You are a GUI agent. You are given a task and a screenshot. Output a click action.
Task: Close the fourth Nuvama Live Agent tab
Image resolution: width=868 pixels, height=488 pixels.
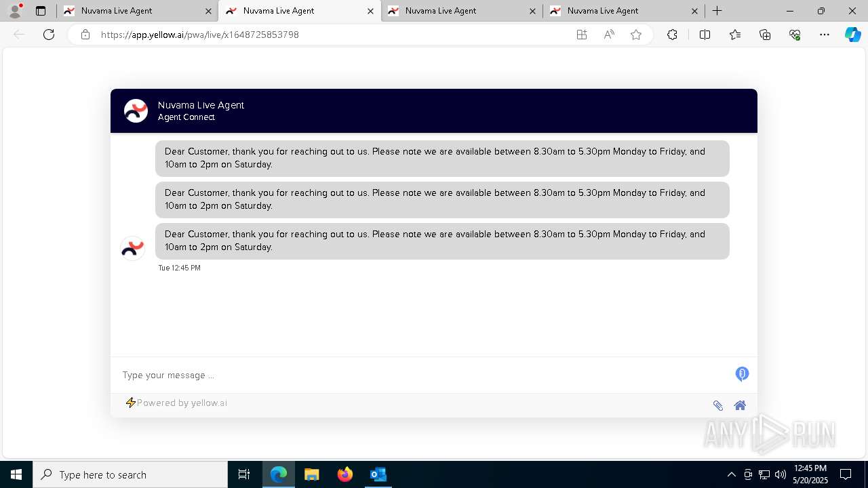[694, 11]
